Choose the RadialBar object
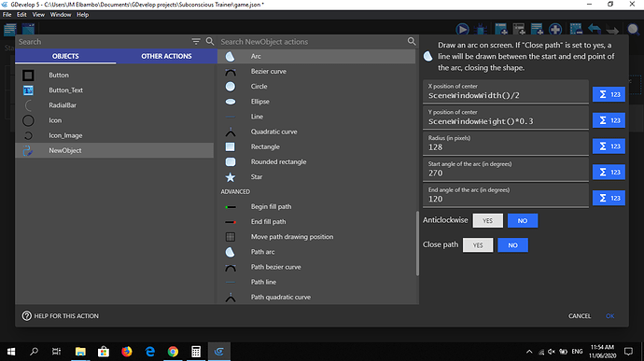 (114, 105)
